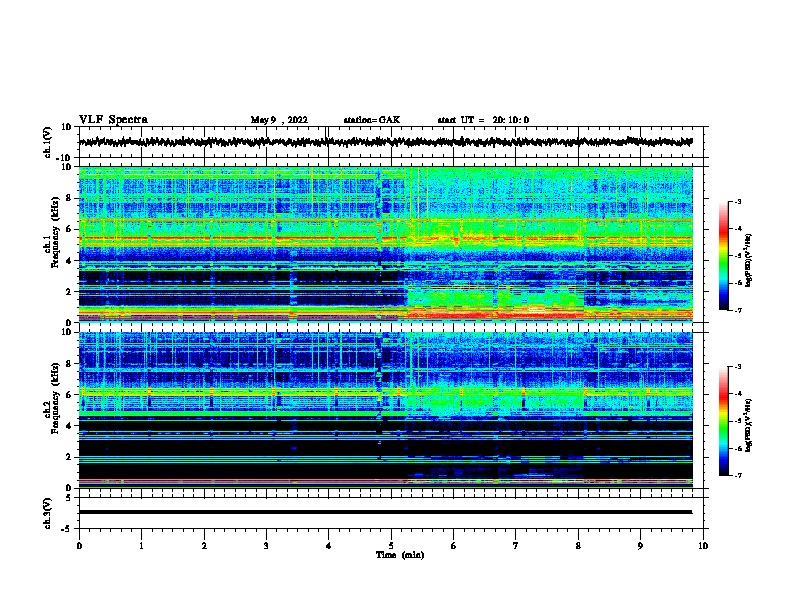Click the "Time (min)" axis label
This screenshot has height=612, width=792.
[x=400, y=555]
